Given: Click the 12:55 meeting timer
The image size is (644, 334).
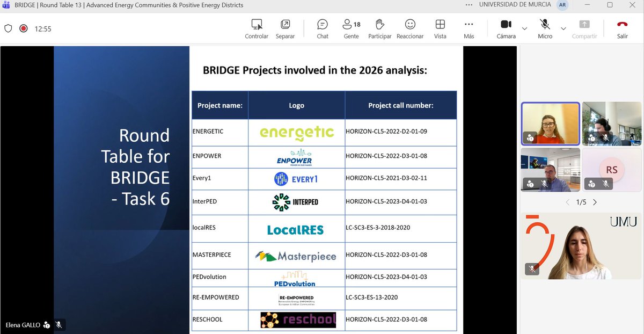Looking at the screenshot, I should pos(43,29).
